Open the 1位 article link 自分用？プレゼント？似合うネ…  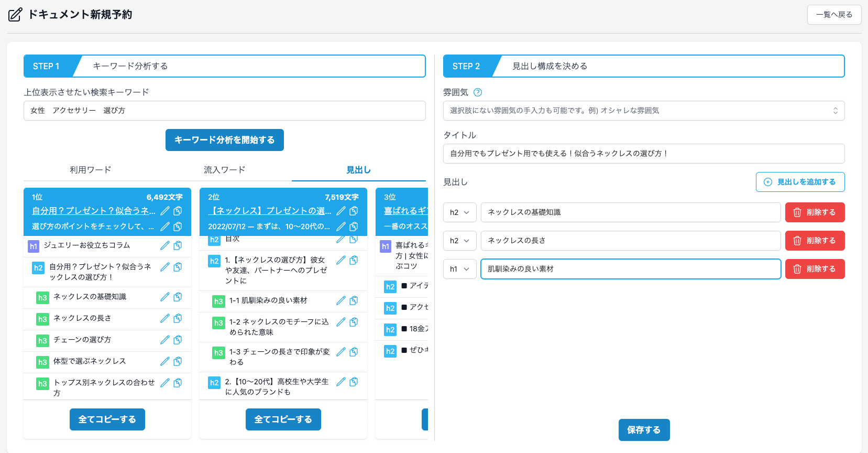tap(94, 211)
